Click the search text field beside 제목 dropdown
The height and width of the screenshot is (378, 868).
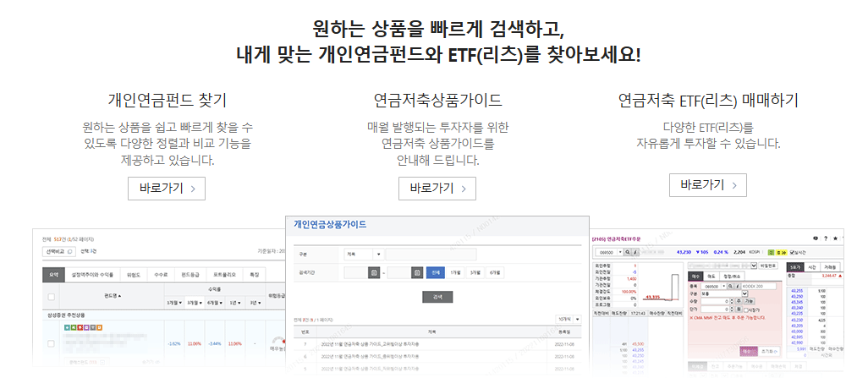point(431,254)
